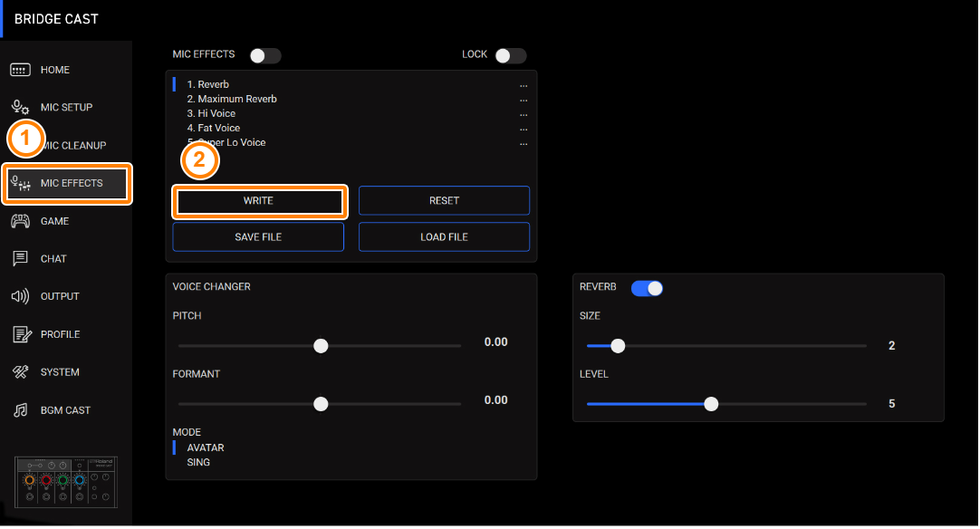Screen dimensions: 980x529
Task: Open options menu for Maximum Reverb preset
Action: pyautogui.click(x=524, y=100)
